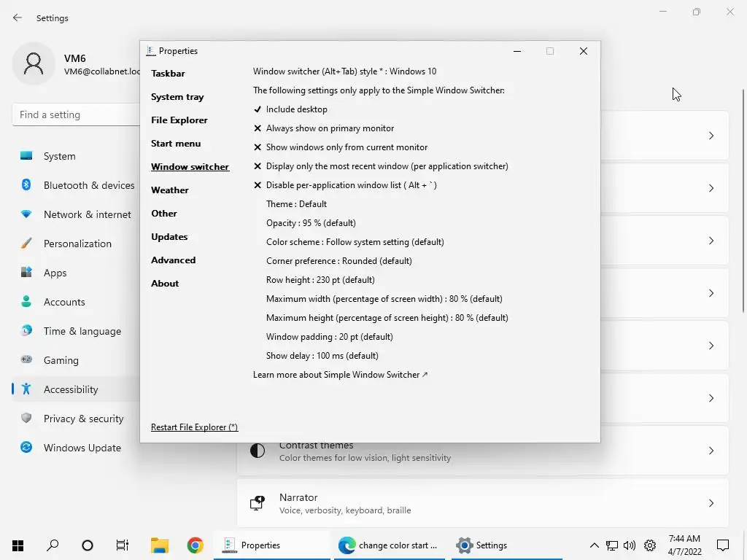
Task: Open the Privacy & security shield icon
Action: click(x=26, y=418)
